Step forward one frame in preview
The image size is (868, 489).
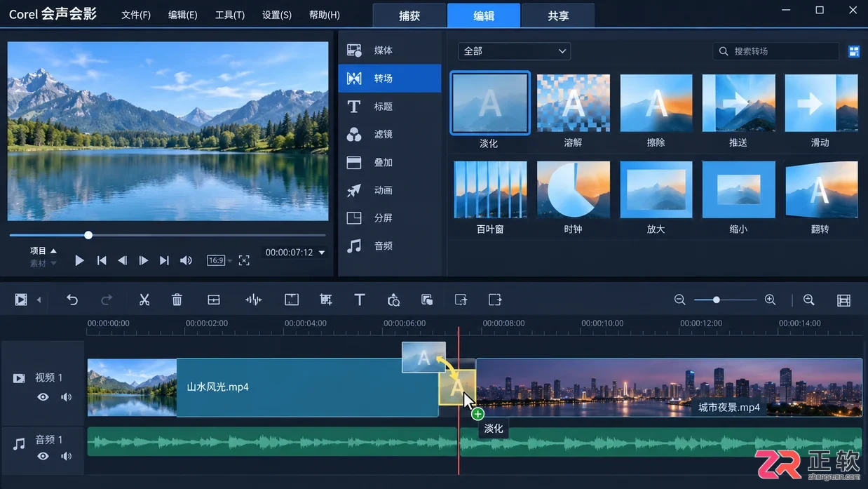144,260
